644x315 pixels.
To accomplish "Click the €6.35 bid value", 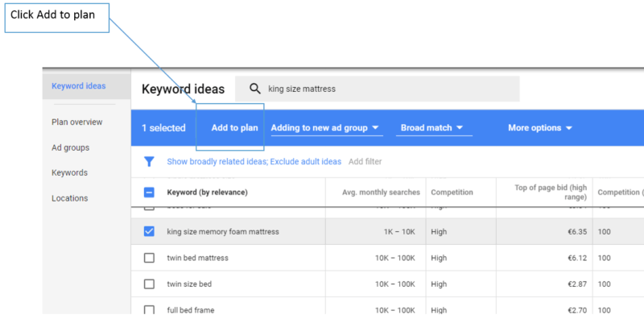I will (x=577, y=232).
